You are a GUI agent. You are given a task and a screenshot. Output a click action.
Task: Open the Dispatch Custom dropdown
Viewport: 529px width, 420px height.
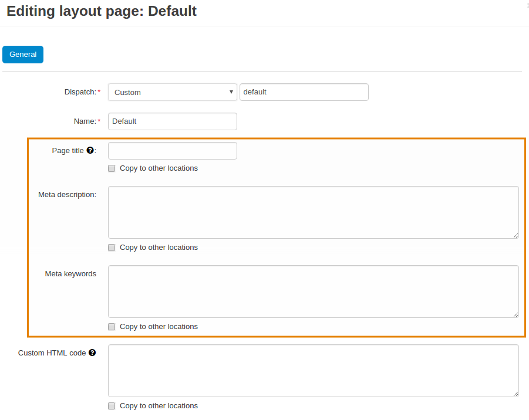[173, 92]
